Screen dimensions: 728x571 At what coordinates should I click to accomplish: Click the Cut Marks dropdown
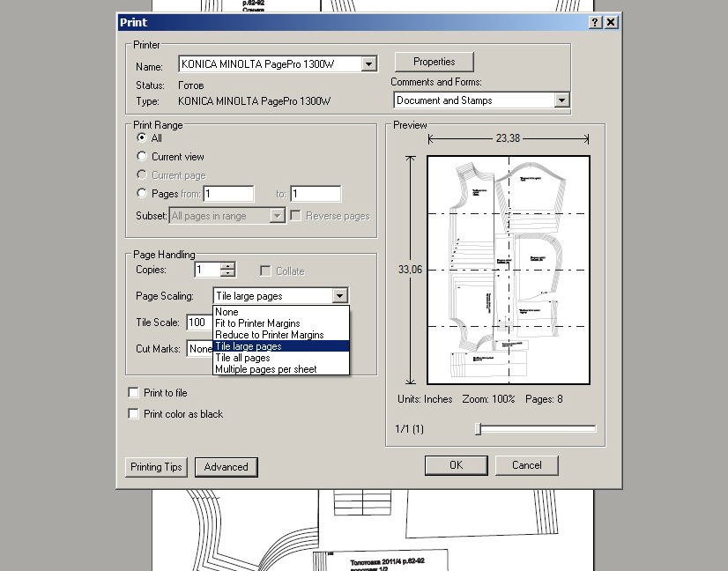pyautogui.click(x=200, y=349)
